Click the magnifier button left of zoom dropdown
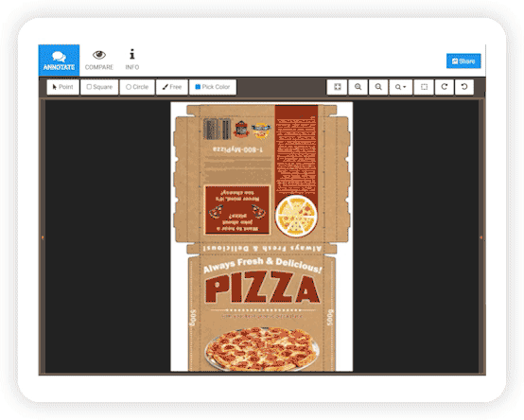This screenshot has height=420, width=524. pos(378,87)
